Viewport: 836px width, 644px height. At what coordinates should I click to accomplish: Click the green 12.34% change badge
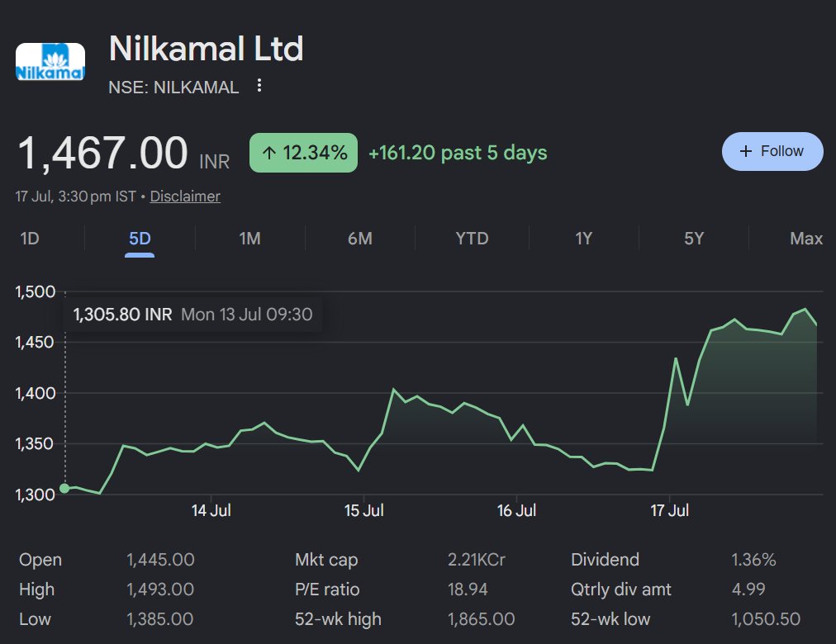[303, 153]
